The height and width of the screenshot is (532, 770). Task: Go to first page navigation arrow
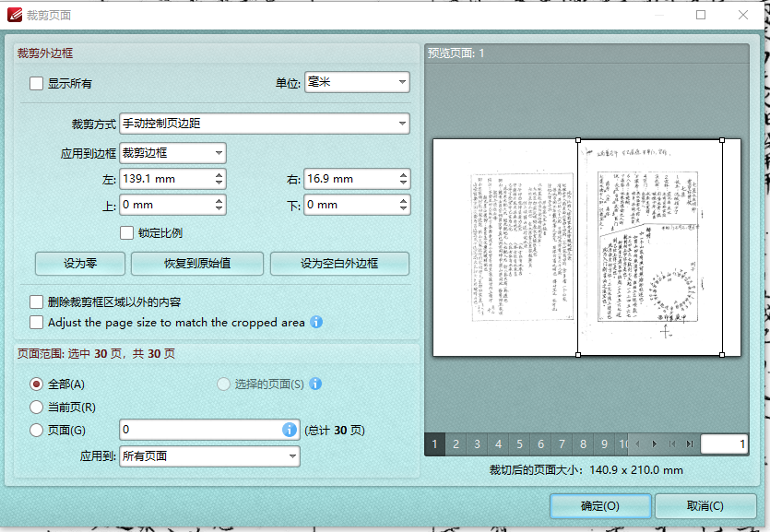(672, 443)
